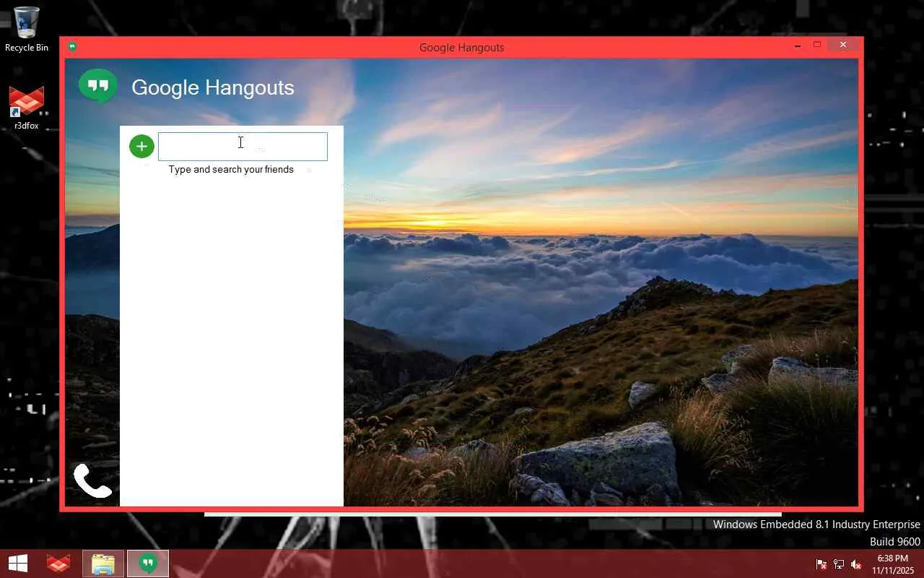This screenshot has height=578, width=924.
Task: Click the "Google Hangouts" heading text
Action: 213,87
